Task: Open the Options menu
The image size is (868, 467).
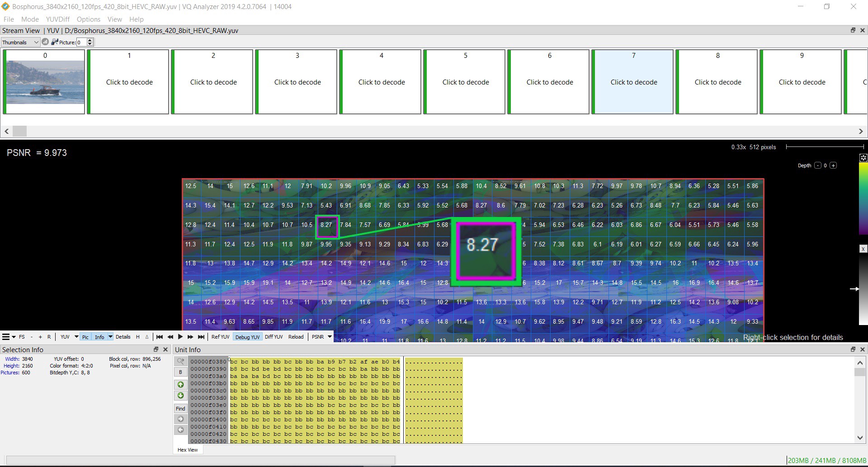Action: click(89, 19)
